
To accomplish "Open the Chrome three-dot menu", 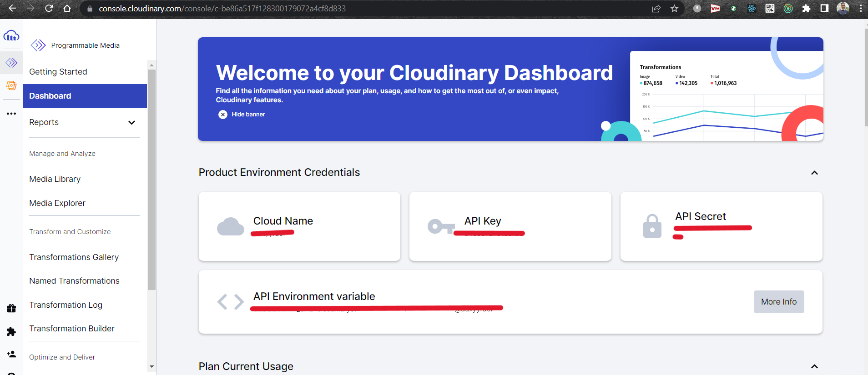I will (861, 9).
